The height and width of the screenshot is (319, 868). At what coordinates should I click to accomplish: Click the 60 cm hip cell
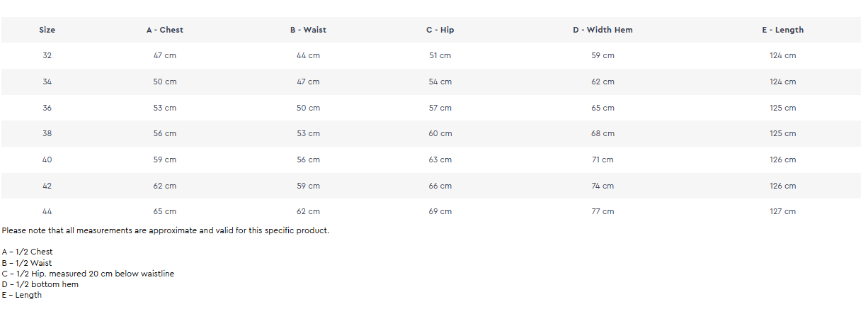pyautogui.click(x=440, y=133)
